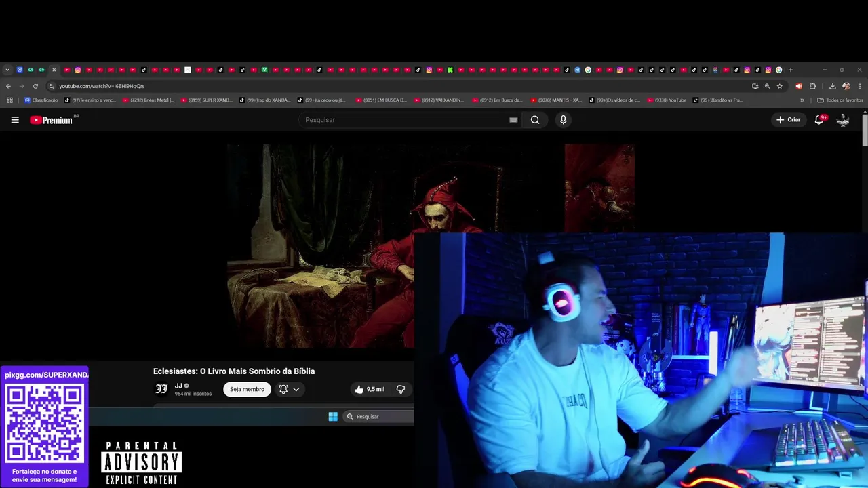The height and width of the screenshot is (488, 868).
Task: Switch to the green Kick tab
Action: point(450,70)
